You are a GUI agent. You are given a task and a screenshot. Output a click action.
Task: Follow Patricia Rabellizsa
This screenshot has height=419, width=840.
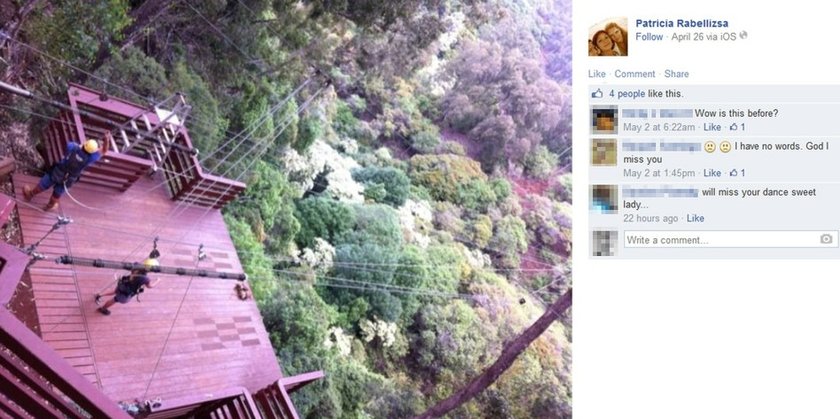coord(649,36)
